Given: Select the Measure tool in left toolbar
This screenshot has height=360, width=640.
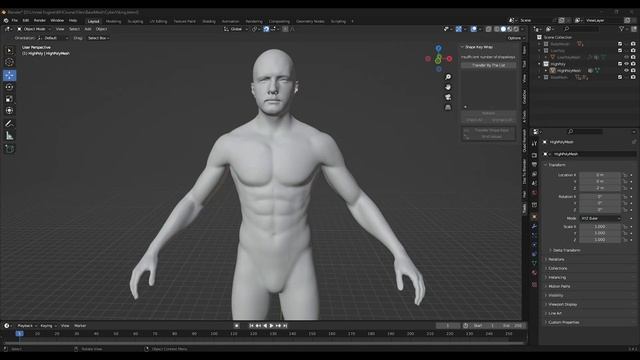Looking at the screenshot, I should pos(9,136).
